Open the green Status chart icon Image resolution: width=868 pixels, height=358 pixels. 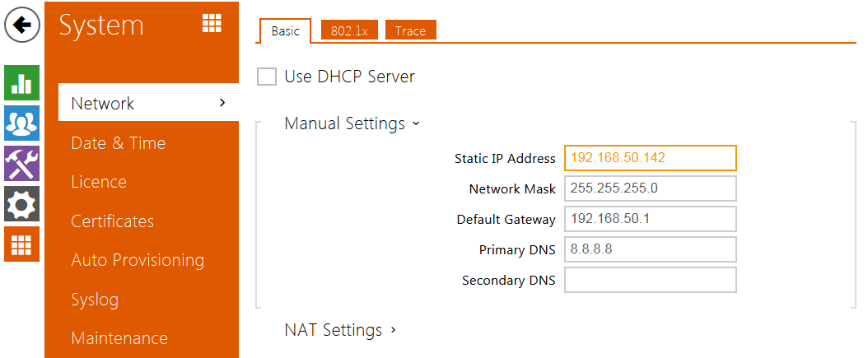pyautogui.click(x=21, y=84)
